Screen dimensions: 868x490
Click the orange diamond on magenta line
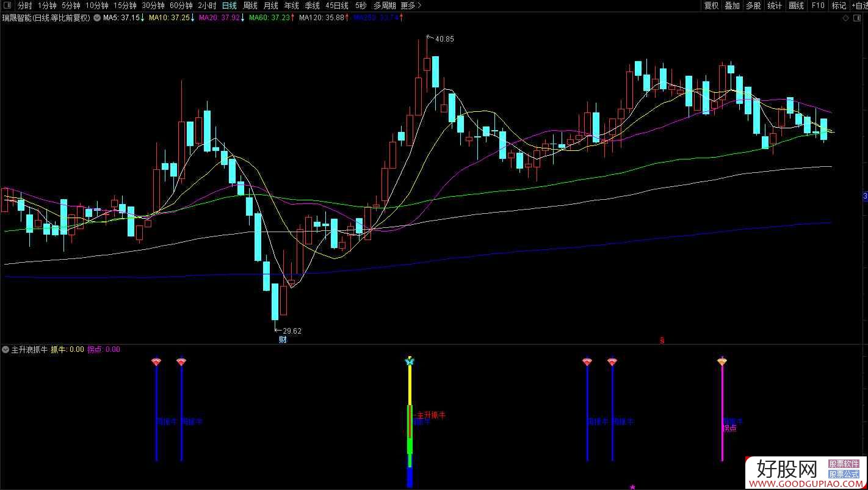tap(722, 362)
